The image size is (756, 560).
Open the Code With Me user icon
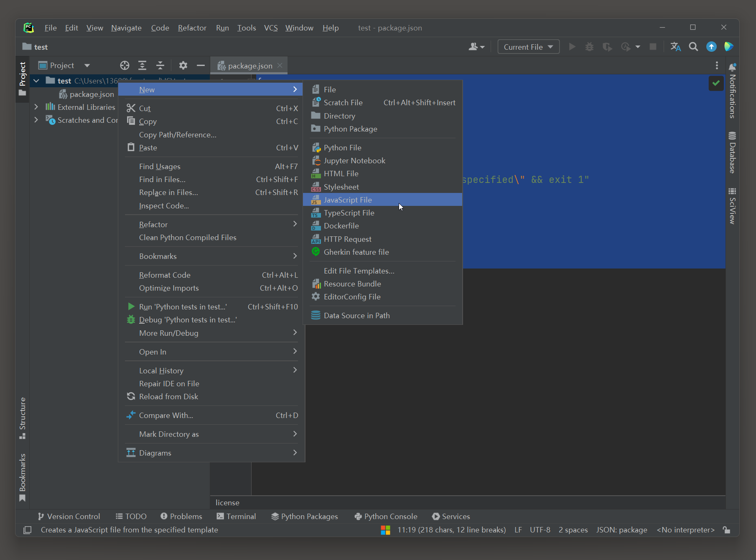pyautogui.click(x=476, y=47)
